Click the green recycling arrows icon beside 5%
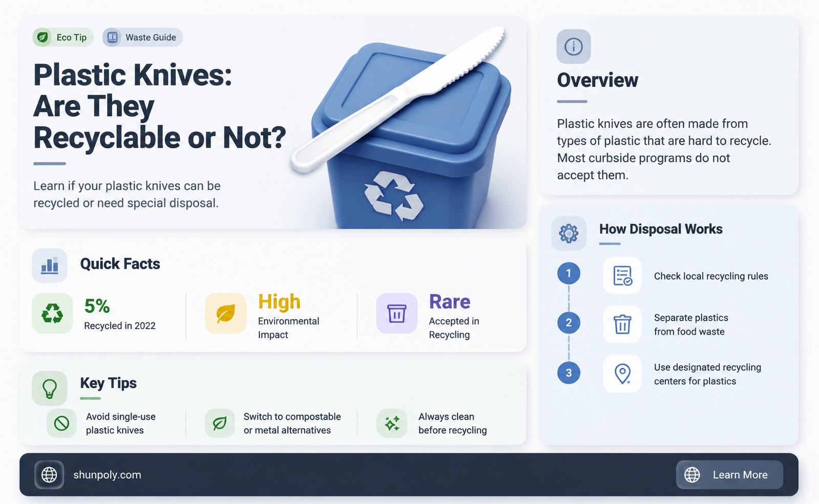The image size is (819, 504). point(52,313)
